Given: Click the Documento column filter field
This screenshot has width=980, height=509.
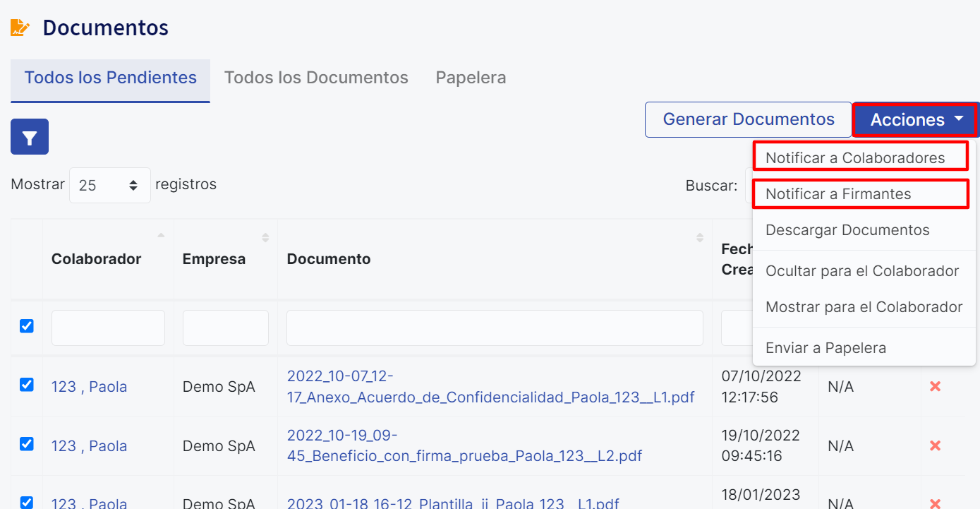Looking at the screenshot, I should pos(495,328).
